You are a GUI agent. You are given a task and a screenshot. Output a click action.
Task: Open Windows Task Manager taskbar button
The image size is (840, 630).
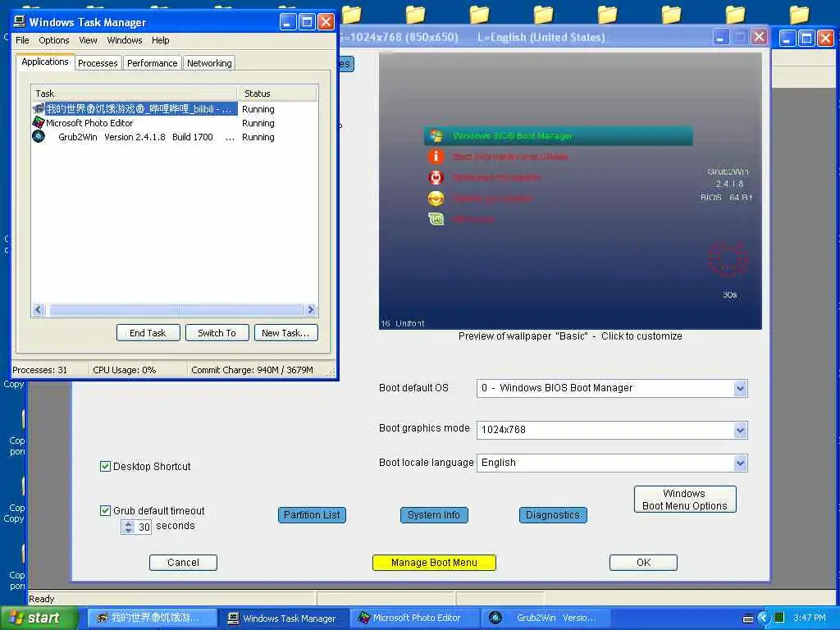[x=283, y=618]
